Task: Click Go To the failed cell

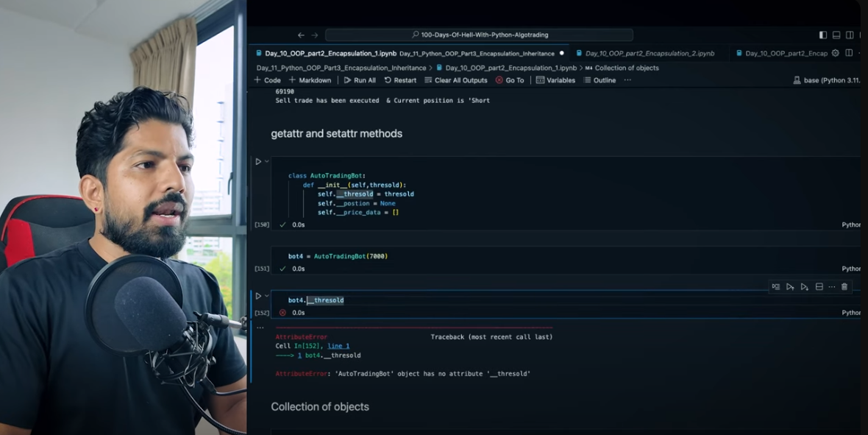Action: click(510, 80)
